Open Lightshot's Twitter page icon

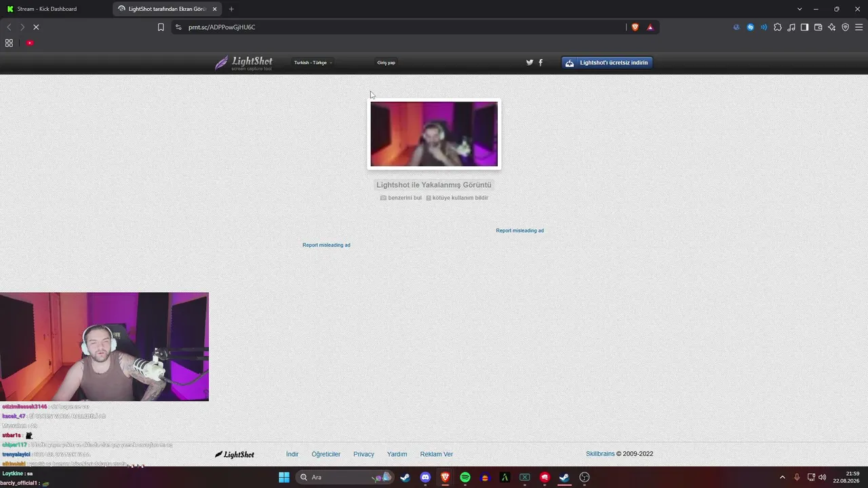pos(530,62)
